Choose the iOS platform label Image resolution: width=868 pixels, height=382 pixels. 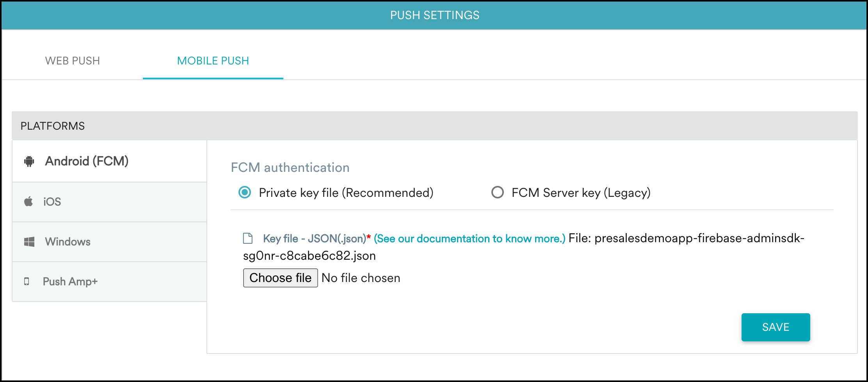click(52, 202)
